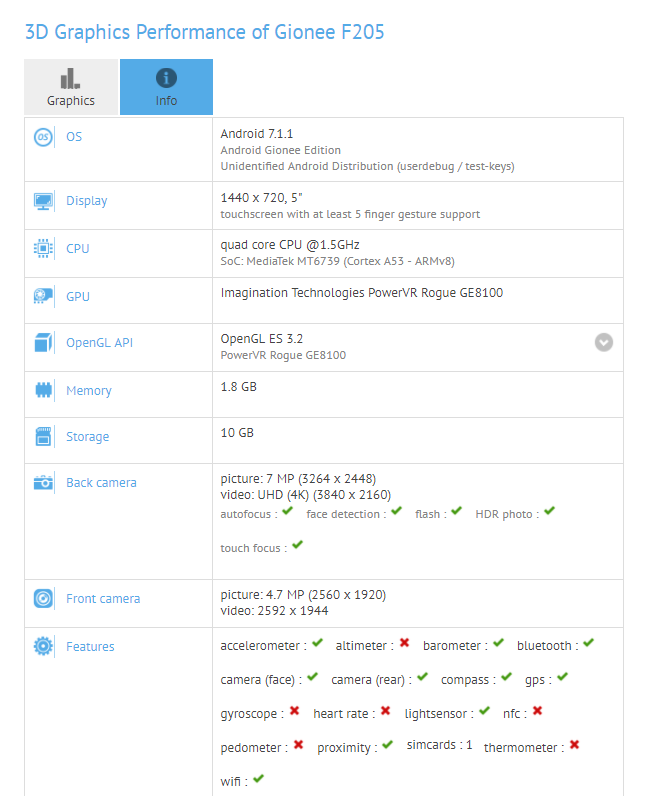Click the CPU chip icon
This screenshot has width=651, height=796.
(43, 249)
